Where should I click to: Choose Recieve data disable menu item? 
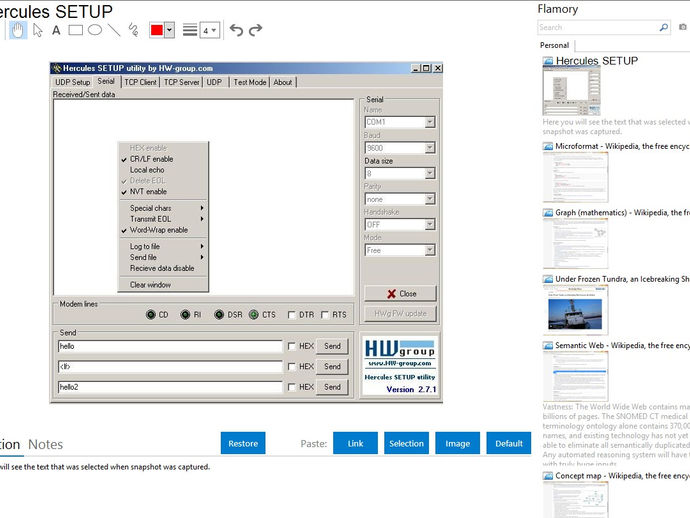click(x=163, y=268)
